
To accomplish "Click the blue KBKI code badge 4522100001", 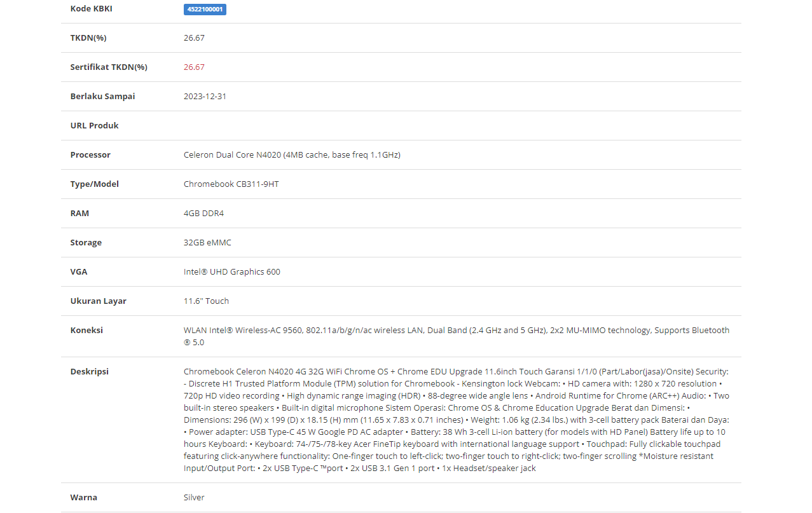I will point(205,10).
